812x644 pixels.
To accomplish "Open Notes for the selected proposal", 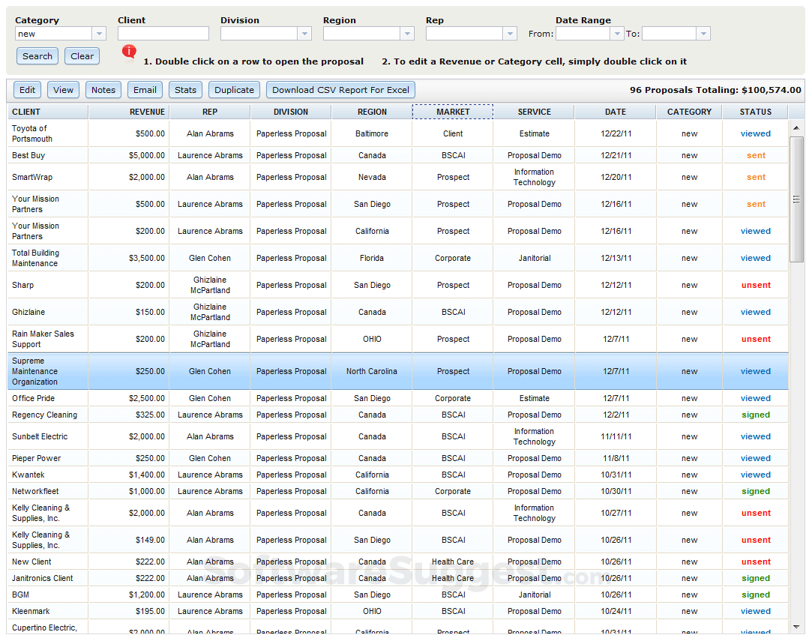I will 103,89.
